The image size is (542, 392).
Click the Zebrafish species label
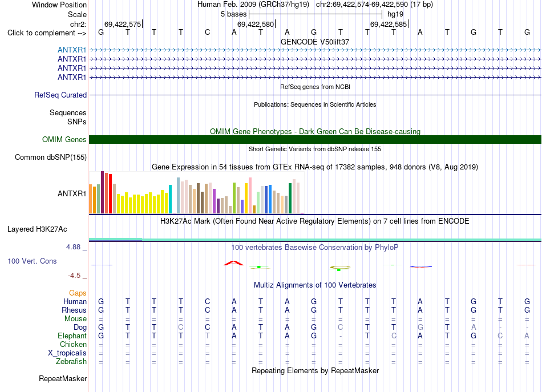71,361
